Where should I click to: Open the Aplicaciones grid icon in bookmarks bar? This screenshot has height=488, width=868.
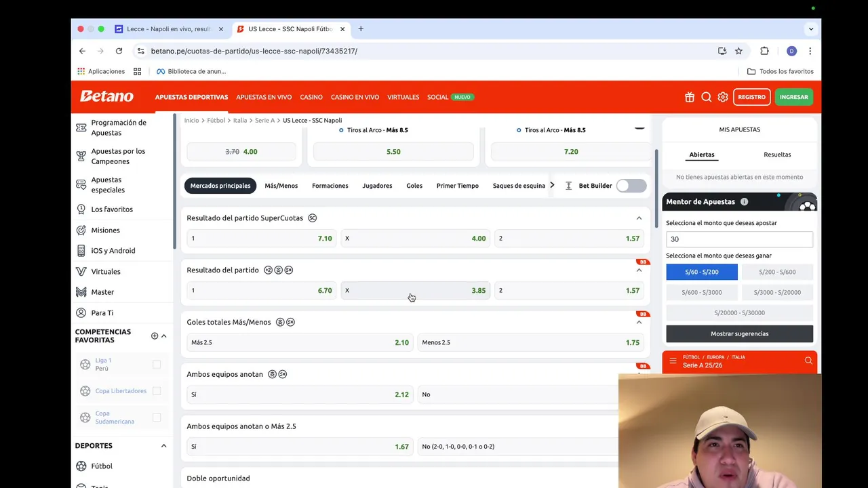tap(81, 71)
